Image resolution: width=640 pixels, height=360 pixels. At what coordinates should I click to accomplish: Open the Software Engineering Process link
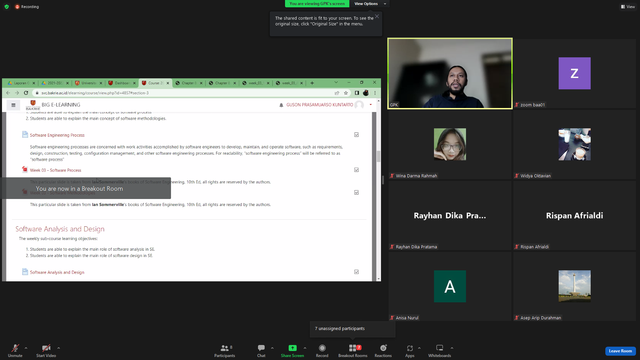click(57, 135)
